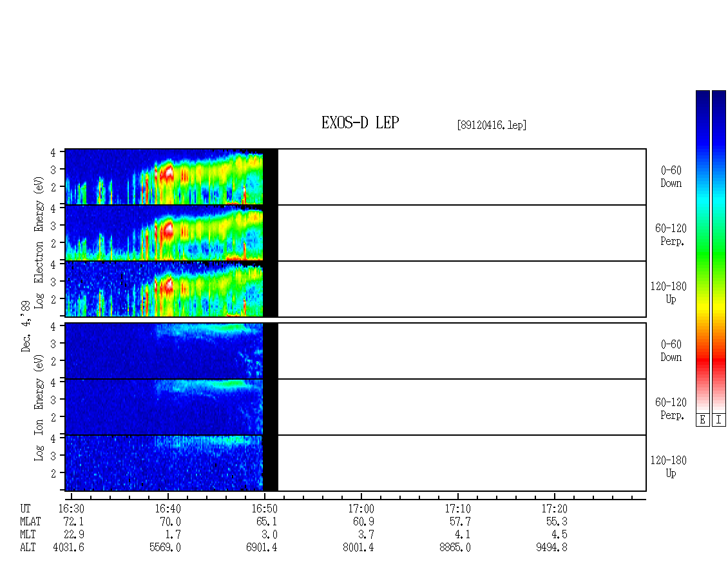Click the 16:50 time tick label
Image resolution: width=728 pixels, height=564 pixels.
(x=264, y=509)
